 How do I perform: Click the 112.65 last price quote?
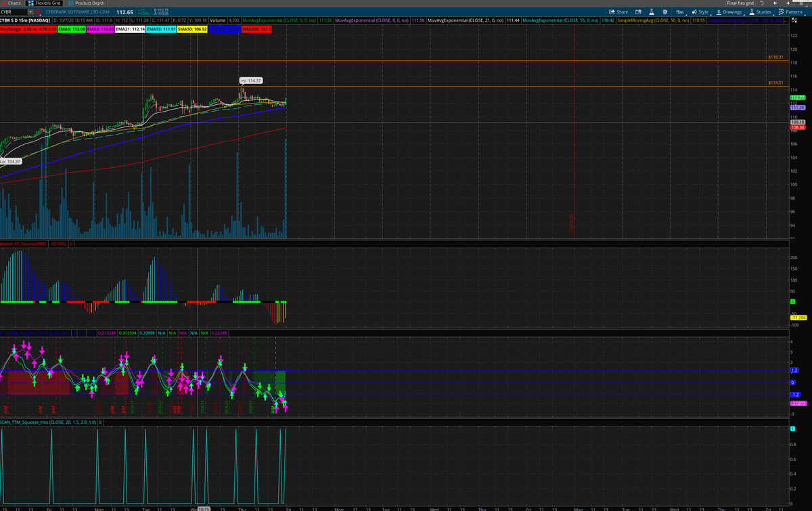click(125, 12)
